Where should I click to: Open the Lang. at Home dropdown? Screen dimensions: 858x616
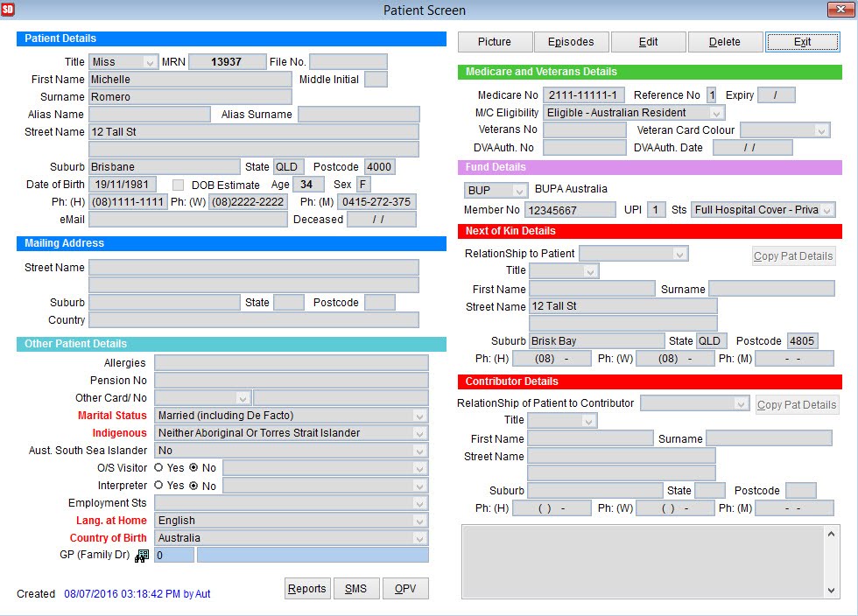419,521
